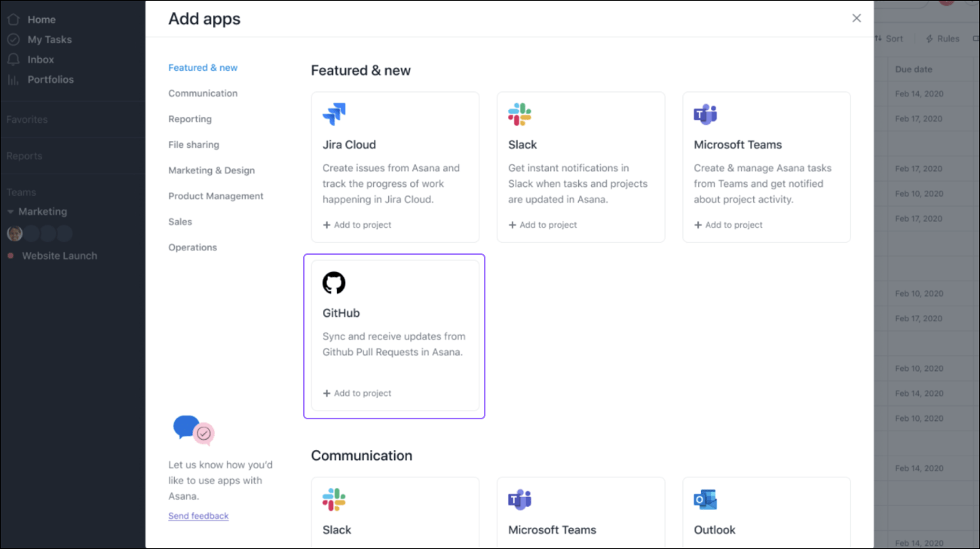Viewport: 980px width, 549px height.
Task: Select the Featured & new category
Action: coord(203,68)
